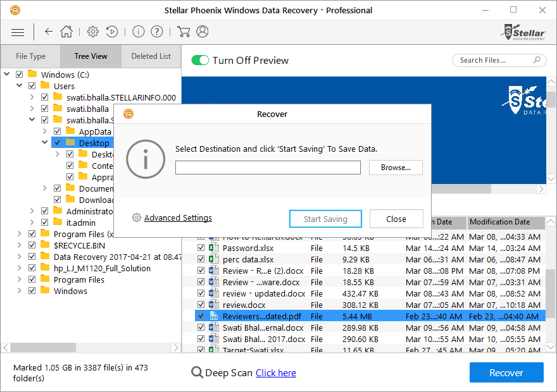Switch to the Deleted List tab
Image resolution: width=557 pixels, height=392 pixels.
point(151,56)
